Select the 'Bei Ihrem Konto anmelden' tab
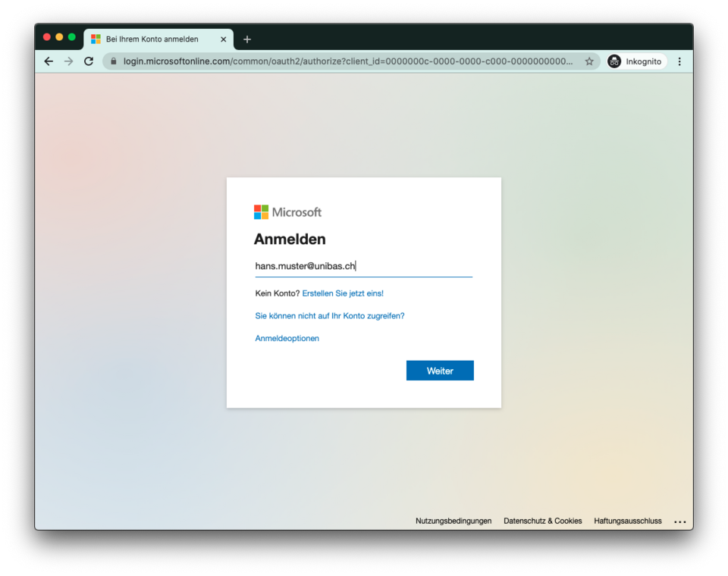The width and height of the screenshot is (728, 576). pos(152,39)
